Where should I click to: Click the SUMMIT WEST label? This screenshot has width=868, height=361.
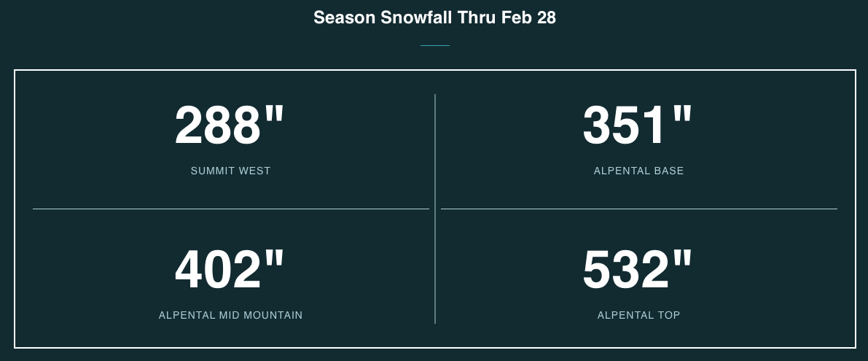tap(231, 171)
